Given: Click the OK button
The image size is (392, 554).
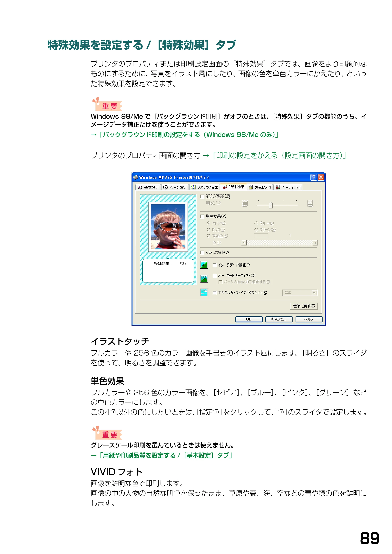Looking at the screenshot, I should tap(249, 319).
